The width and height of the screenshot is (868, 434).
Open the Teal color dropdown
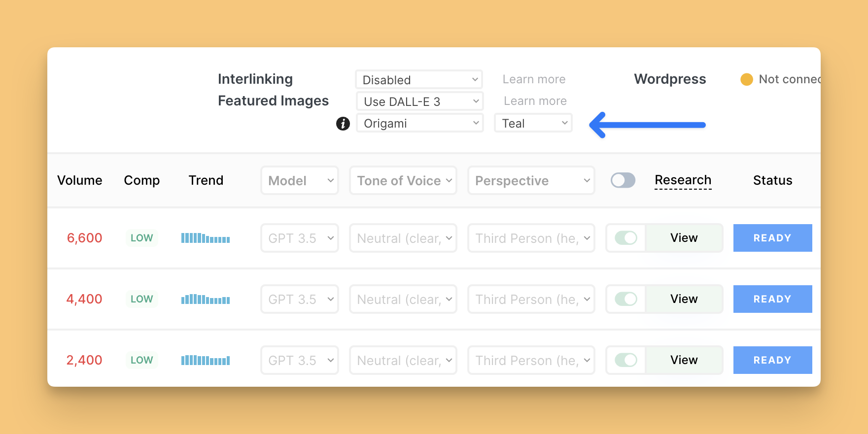[x=533, y=123]
